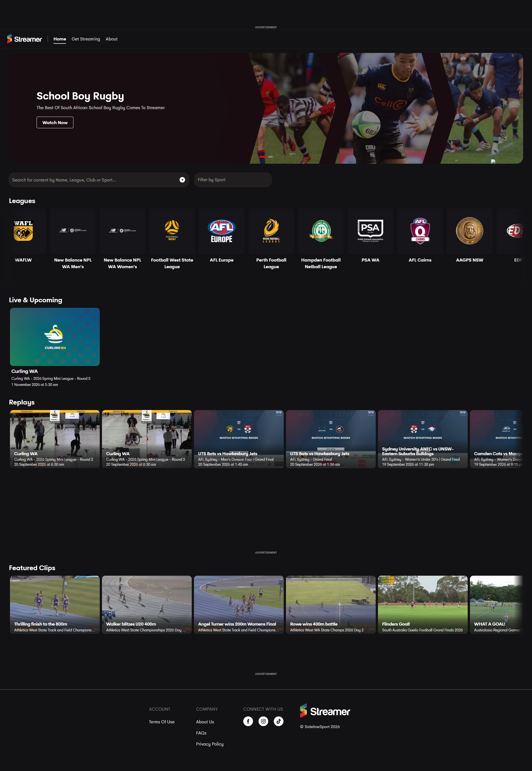Open the PSA WA logo

(370, 230)
